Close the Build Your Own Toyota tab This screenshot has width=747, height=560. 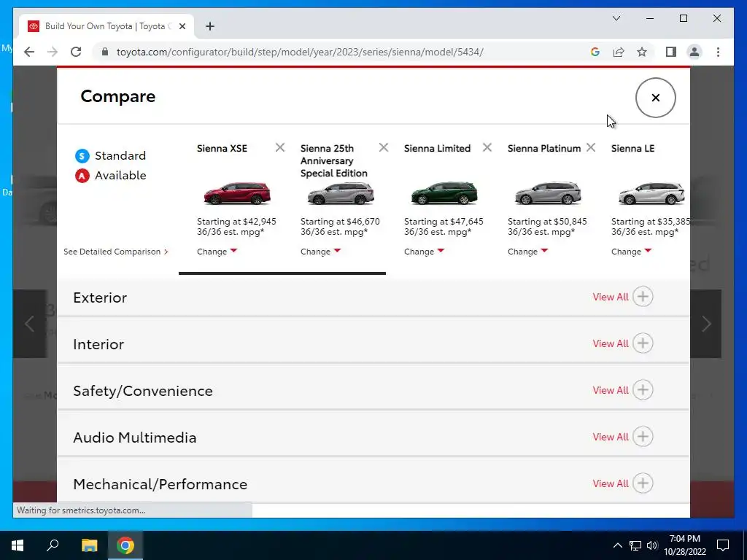pos(182,26)
